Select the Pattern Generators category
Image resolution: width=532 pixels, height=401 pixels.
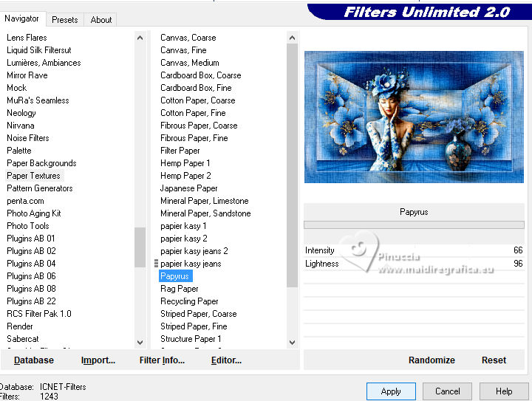coord(40,188)
